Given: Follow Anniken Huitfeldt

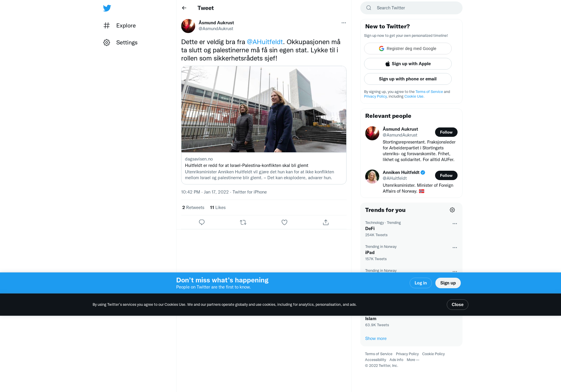Looking at the screenshot, I should [446, 175].
